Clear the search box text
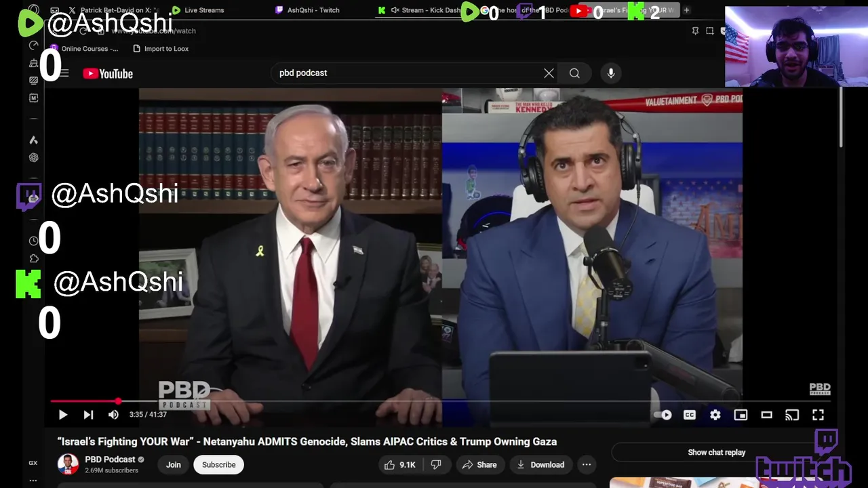Viewport: 868px width, 488px height. point(549,73)
